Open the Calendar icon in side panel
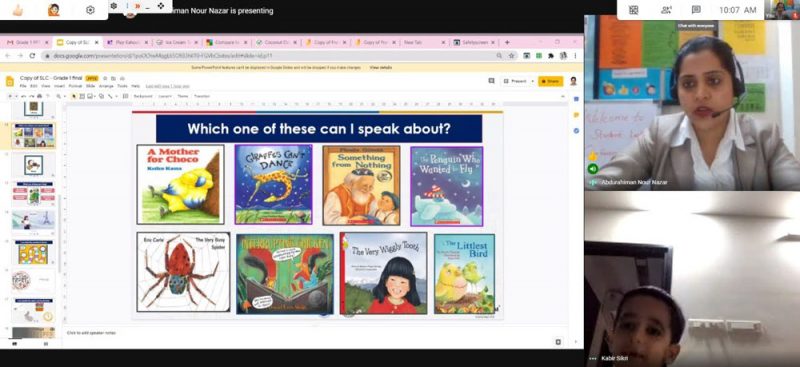Image resolution: width=800 pixels, height=367 pixels. click(x=576, y=99)
